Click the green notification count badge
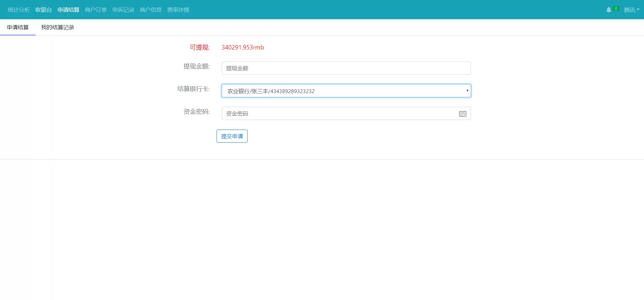 point(616,8)
